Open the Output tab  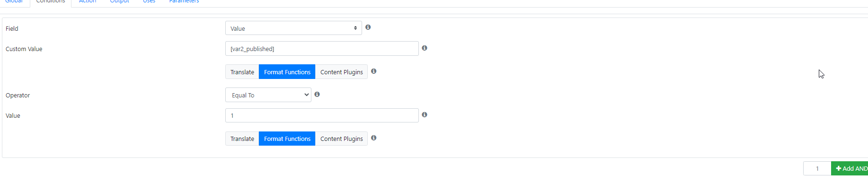tap(119, 1)
